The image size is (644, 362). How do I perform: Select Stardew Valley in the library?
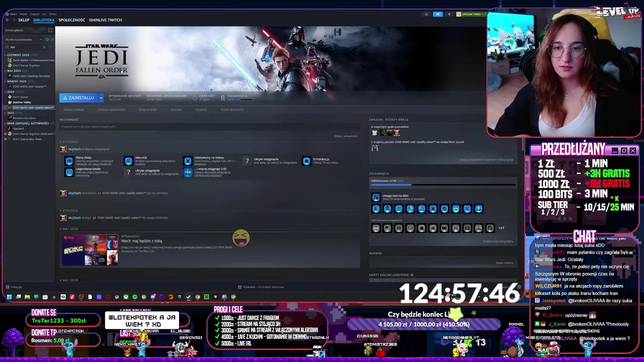[x=20, y=102]
